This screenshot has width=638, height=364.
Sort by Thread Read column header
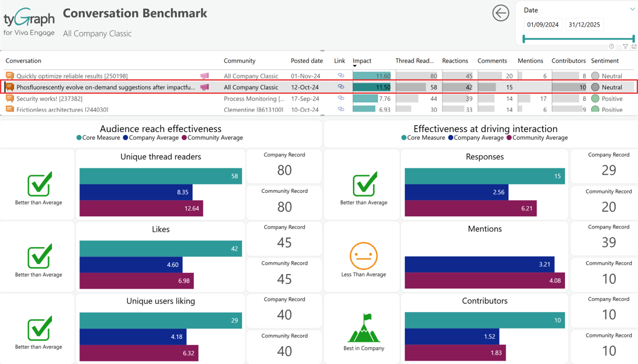(x=415, y=61)
